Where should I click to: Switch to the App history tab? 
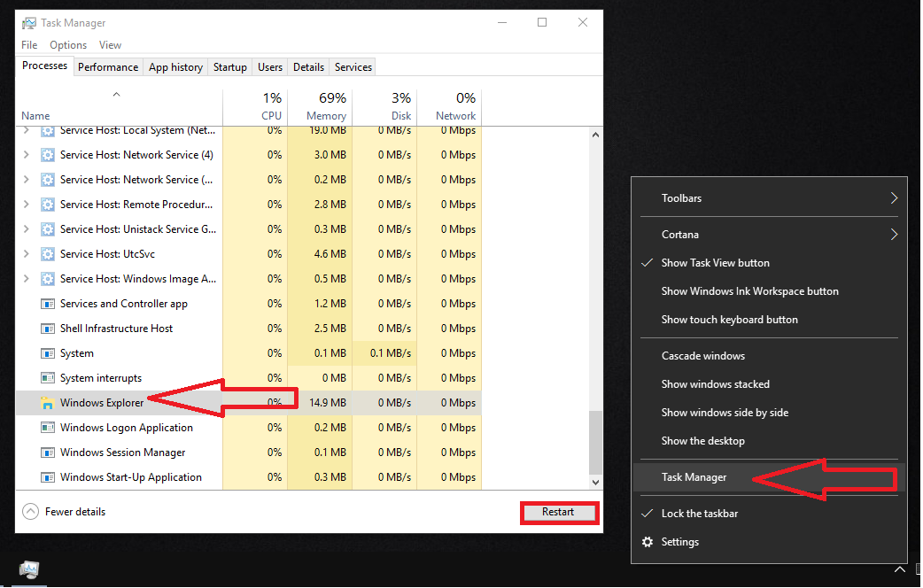[x=175, y=67]
